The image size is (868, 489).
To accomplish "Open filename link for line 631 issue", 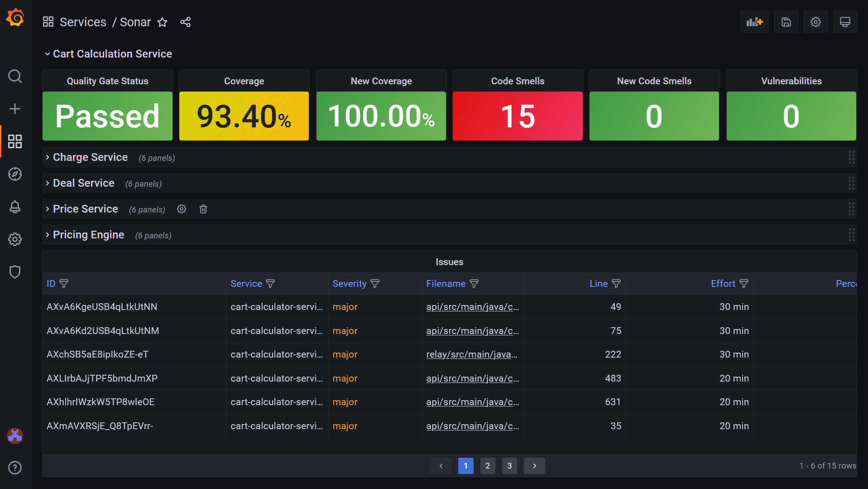I will (473, 402).
